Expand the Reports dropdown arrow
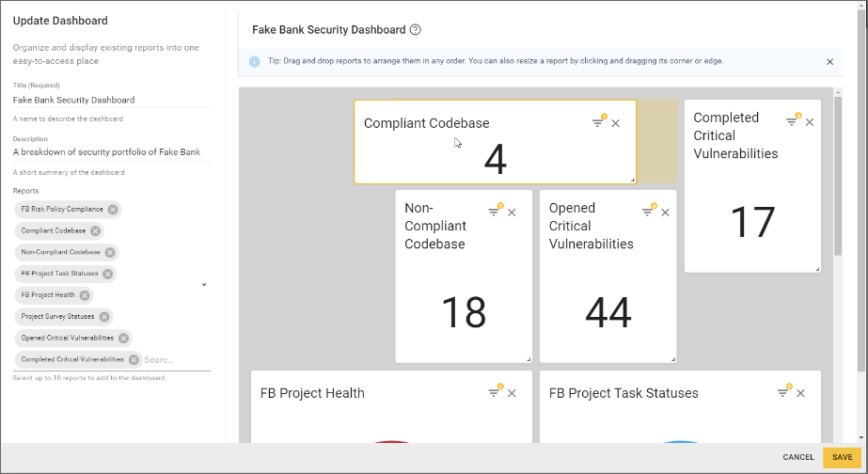 click(x=204, y=285)
